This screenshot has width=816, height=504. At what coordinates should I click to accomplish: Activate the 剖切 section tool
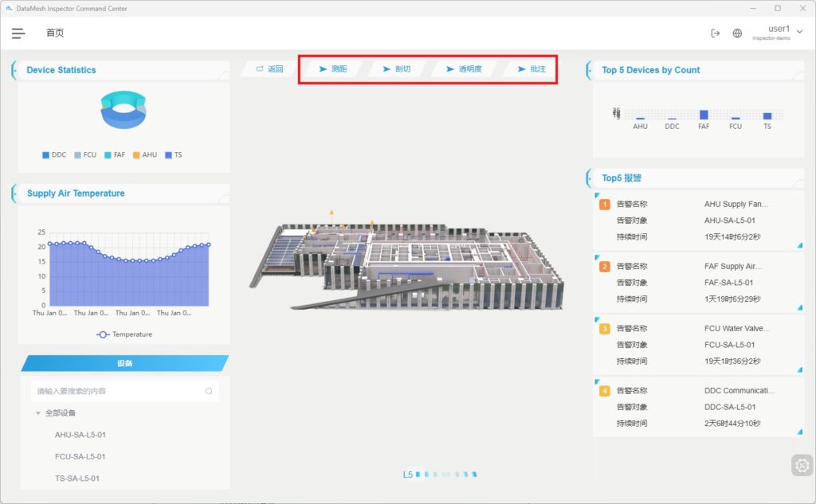tap(397, 69)
